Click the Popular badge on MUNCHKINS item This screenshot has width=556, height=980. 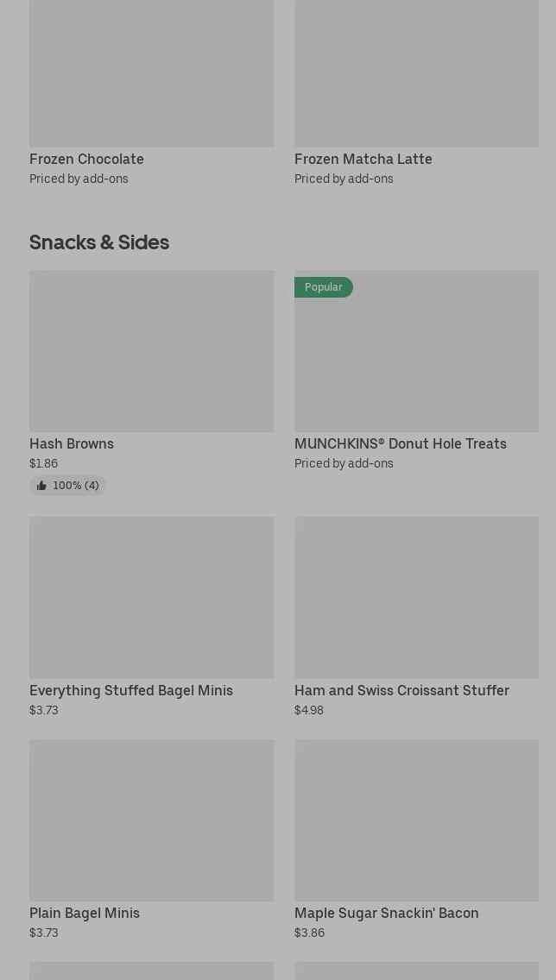click(323, 287)
